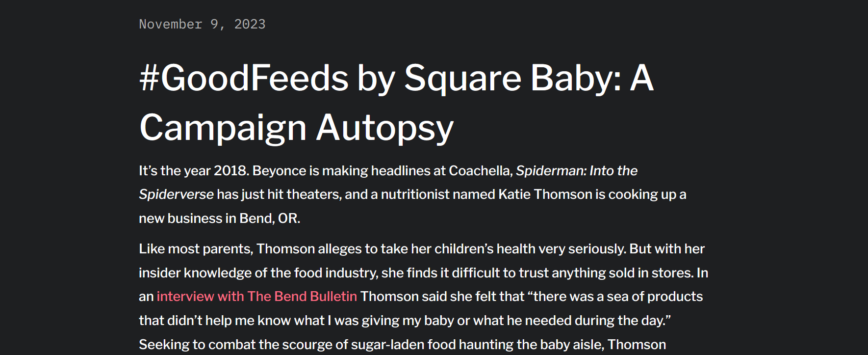Click the name "Katie Thomson" in the intro
This screenshot has width=868, height=355.
click(545, 194)
